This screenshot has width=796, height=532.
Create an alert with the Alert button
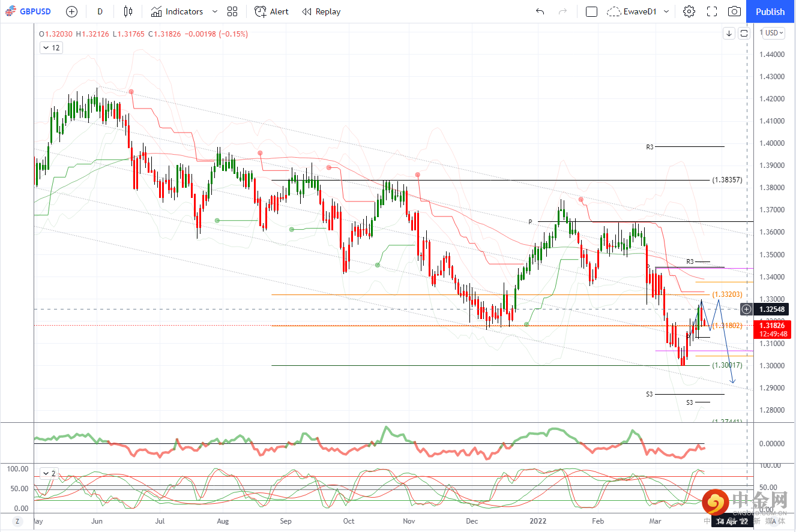click(x=271, y=11)
